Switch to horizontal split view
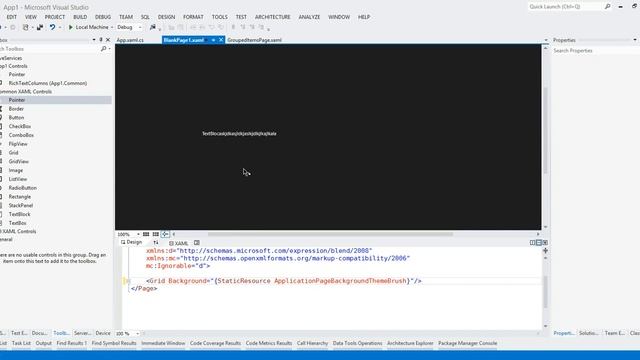 [x=538, y=242]
